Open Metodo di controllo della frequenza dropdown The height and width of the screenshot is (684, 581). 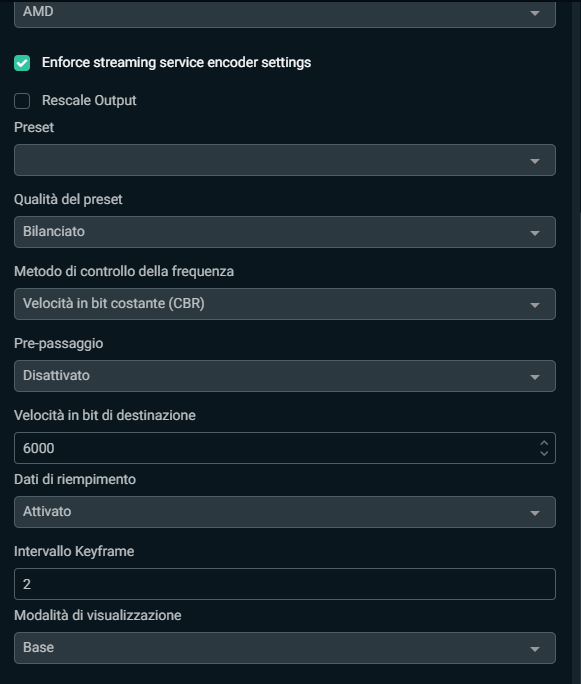[x=285, y=304]
